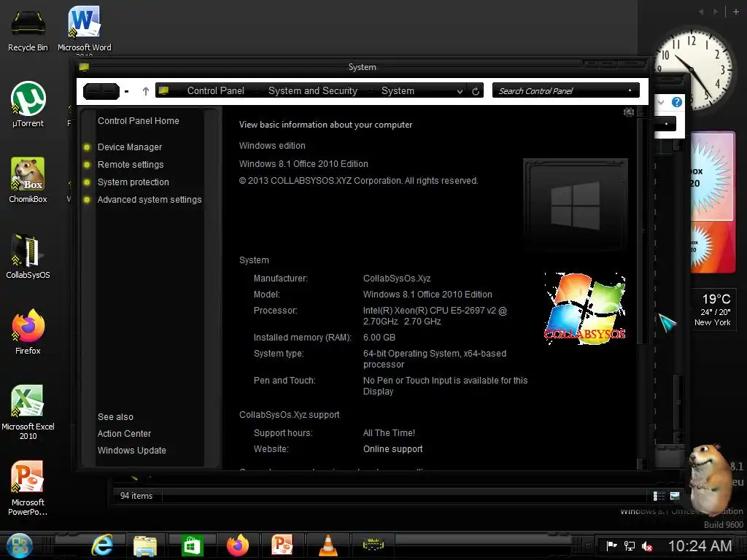The image size is (747, 560).
Task: Open the Microsoft PowerPoint desktop shortcut
Action: (x=28, y=488)
